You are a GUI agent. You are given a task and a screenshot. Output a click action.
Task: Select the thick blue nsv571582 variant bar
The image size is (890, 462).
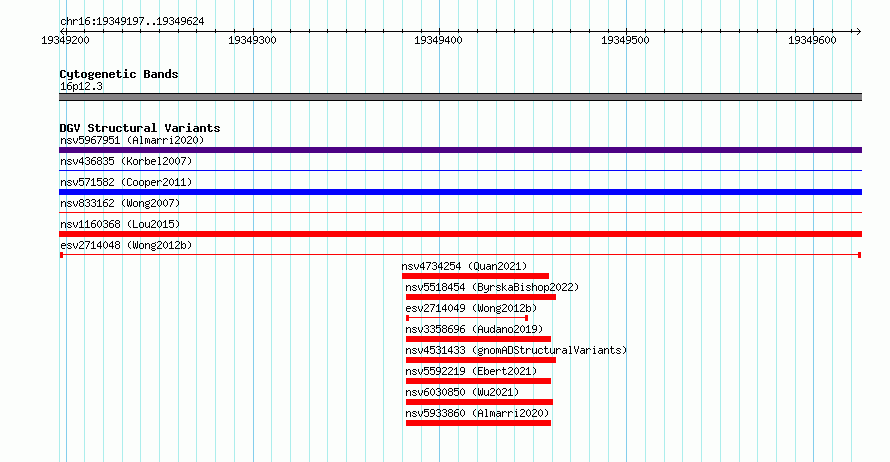(x=460, y=192)
